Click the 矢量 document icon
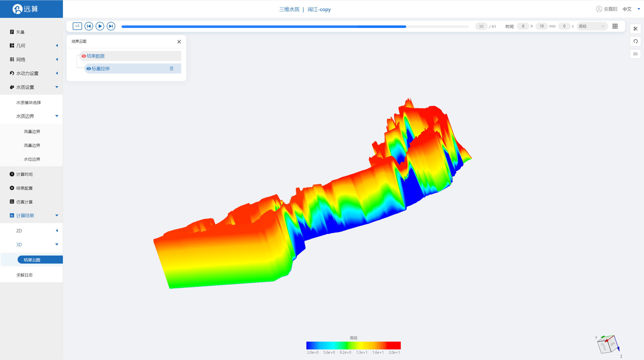Viewport: 644px width, 360px height. [12, 32]
